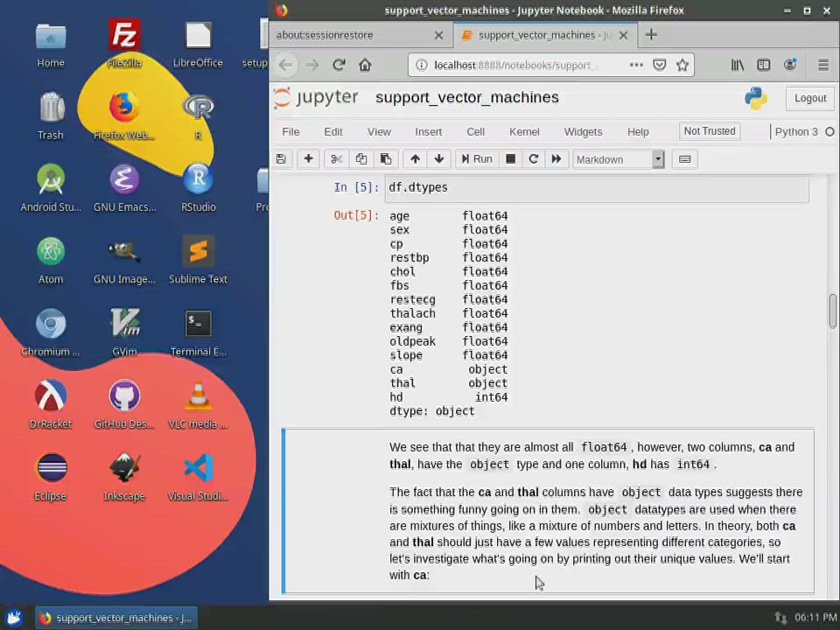Viewport: 840px width, 630px height.
Task: Open the Firefox Library icon
Action: point(738,65)
